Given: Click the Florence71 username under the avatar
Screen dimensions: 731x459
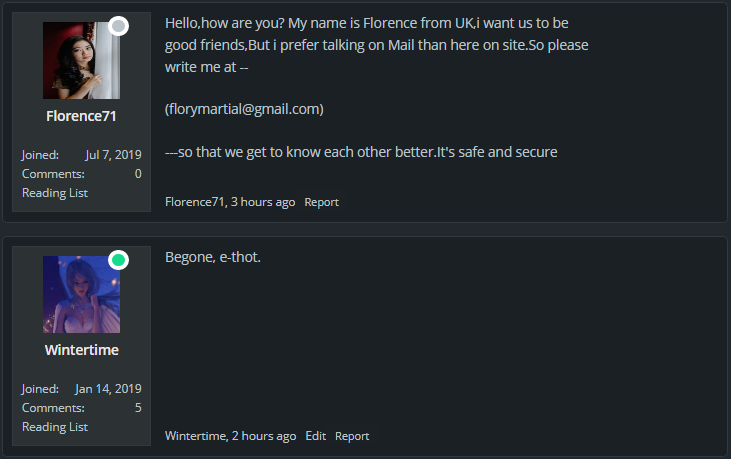Looking at the screenshot, I should (x=81, y=116).
